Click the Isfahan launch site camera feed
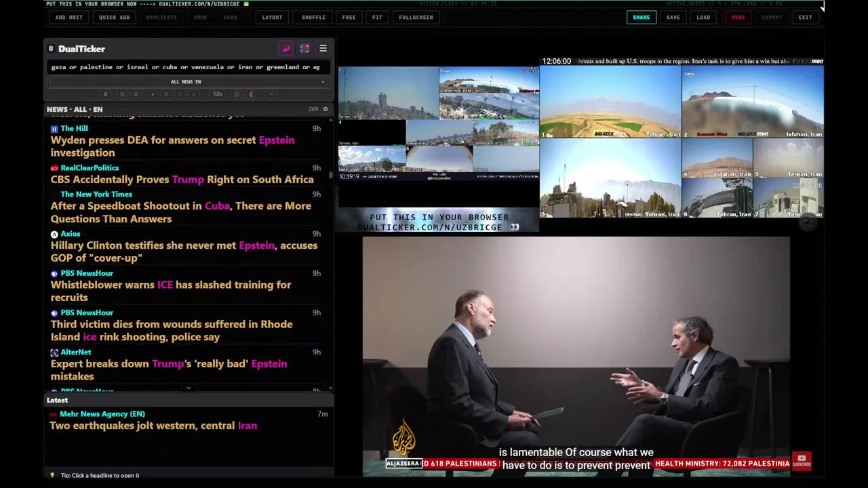Image resolution: width=868 pixels, height=488 pixels. pos(753,102)
